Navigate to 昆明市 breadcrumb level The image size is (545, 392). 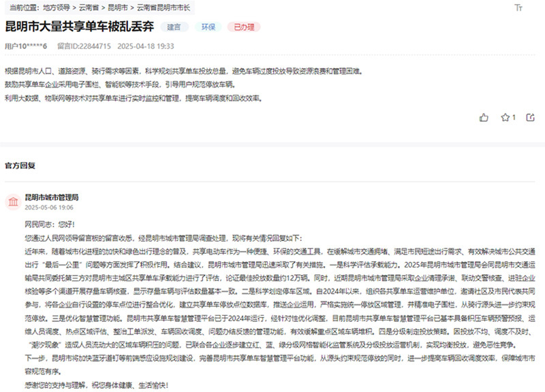pyautogui.click(x=118, y=8)
